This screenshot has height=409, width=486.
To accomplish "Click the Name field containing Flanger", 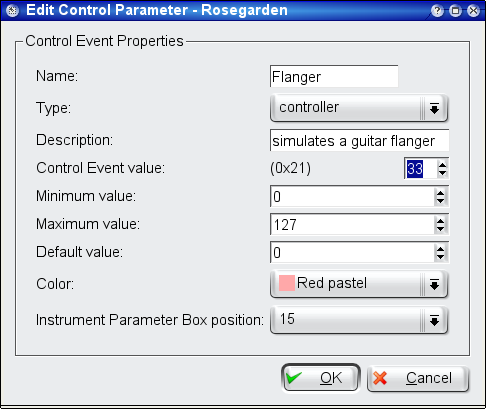I will coord(334,76).
